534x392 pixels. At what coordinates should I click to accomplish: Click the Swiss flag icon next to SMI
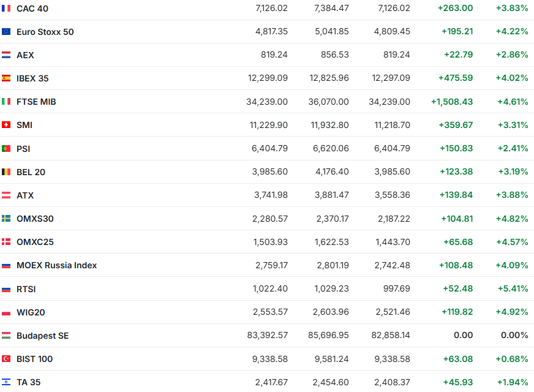[6, 125]
